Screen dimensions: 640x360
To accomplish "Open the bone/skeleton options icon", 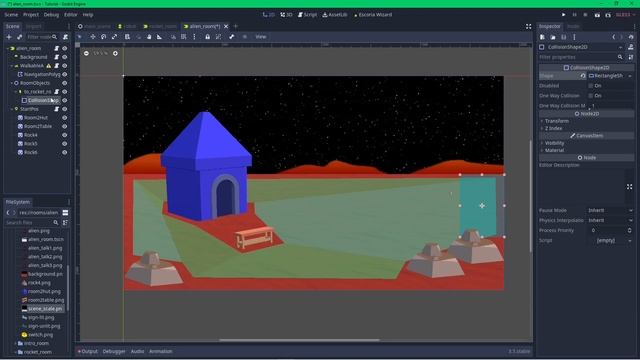I will (x=231, y=37).
